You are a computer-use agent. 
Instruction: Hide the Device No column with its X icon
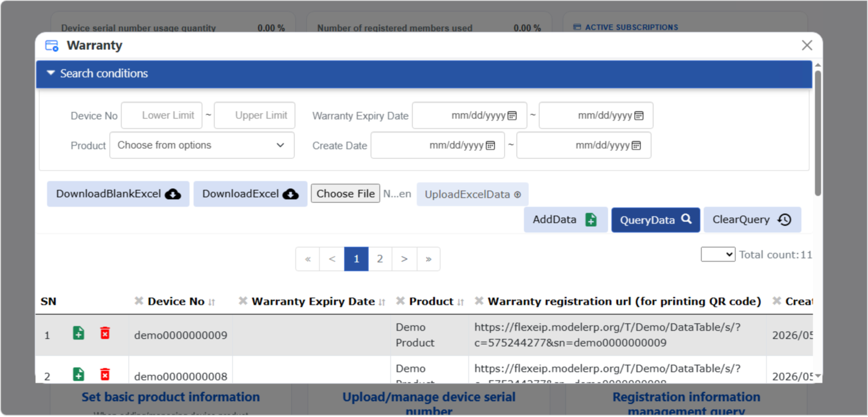[x=139, y=301]
